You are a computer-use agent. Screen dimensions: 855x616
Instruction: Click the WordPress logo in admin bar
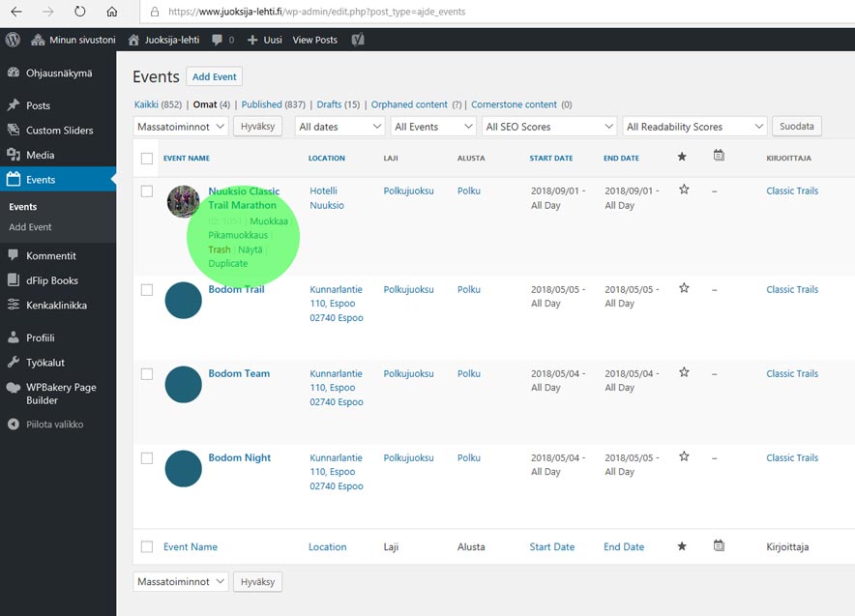click(13, 40)
